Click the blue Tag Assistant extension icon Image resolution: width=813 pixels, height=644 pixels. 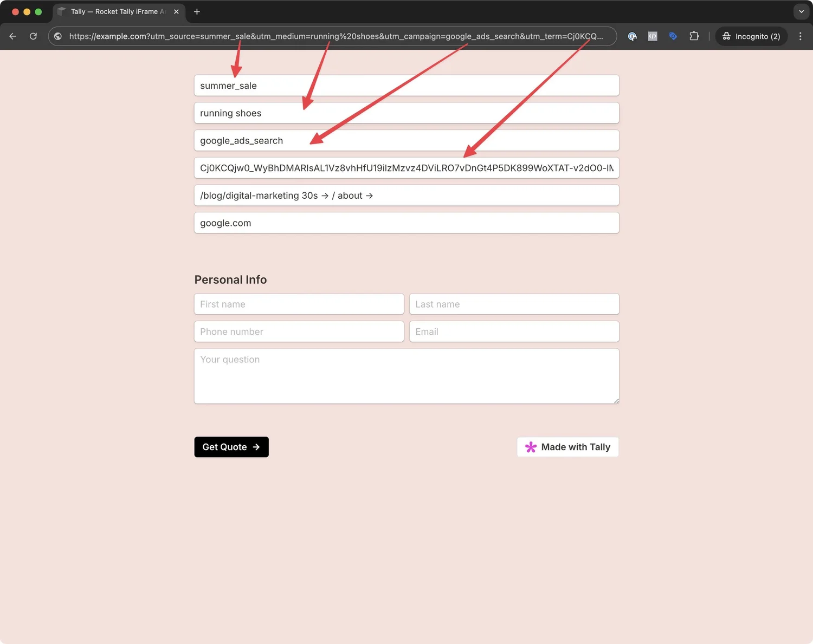tap(673, 36)
